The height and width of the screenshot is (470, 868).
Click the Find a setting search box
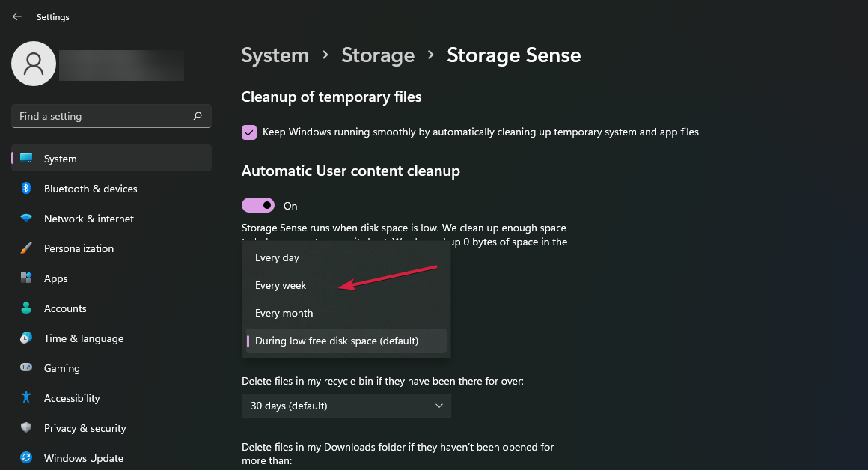pyautogui.click(x=111, y=116)
